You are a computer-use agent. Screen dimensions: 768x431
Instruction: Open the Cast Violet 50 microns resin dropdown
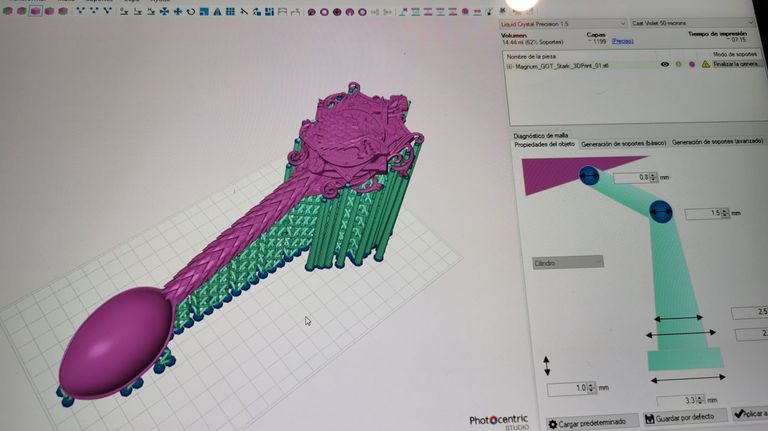692,23
